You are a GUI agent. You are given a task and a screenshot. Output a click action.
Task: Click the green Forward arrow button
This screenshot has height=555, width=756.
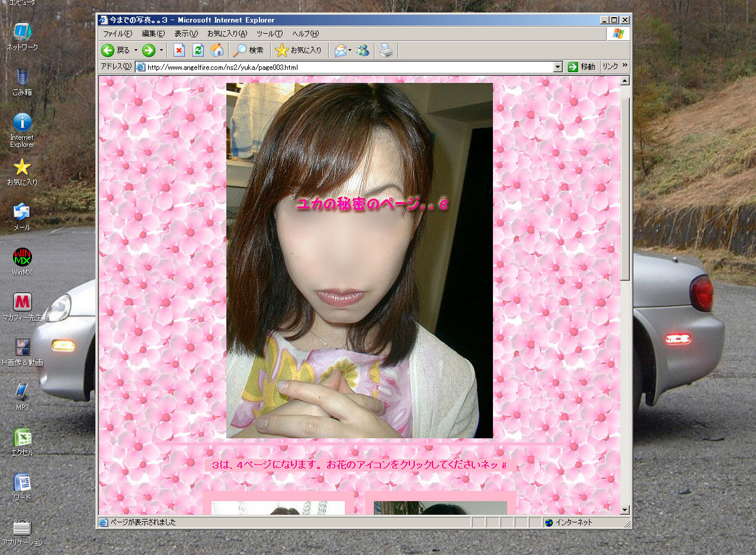click(x=149, y=51)
